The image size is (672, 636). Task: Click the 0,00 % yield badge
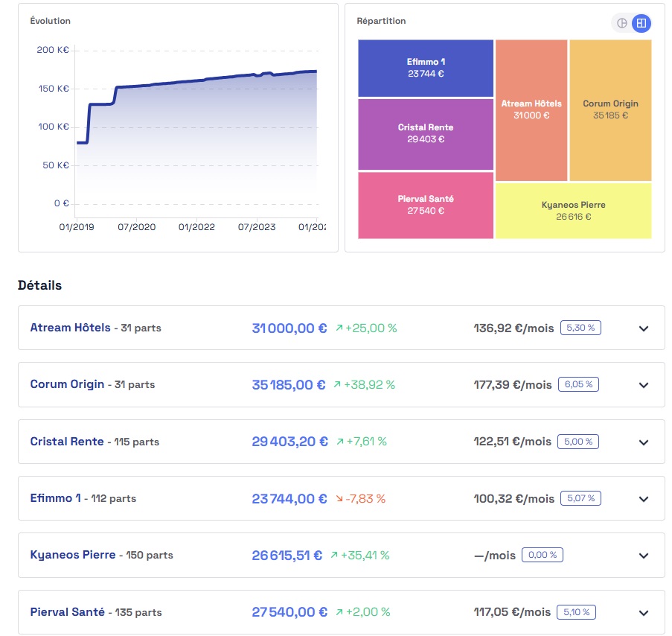pyautogui.click(x=543, y=555)
